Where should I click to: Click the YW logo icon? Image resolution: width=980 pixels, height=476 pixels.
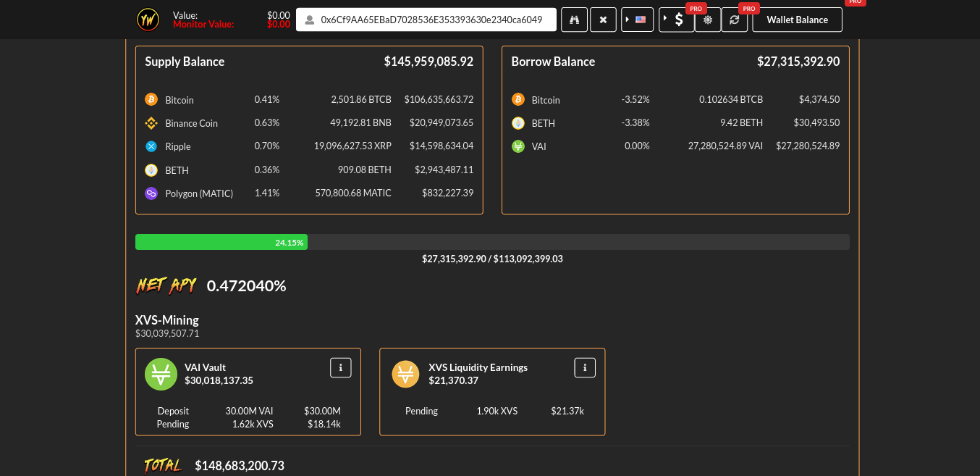(x=148, y=20)
